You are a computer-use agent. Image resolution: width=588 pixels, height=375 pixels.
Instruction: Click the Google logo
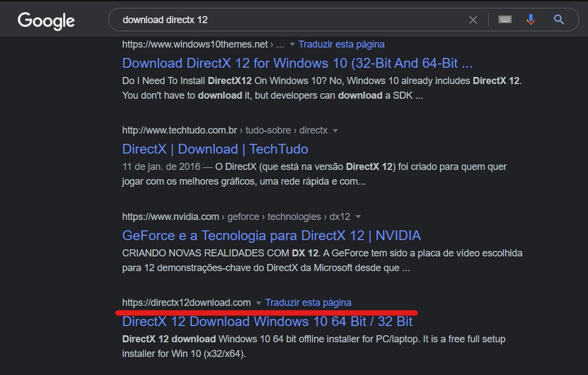tap(46, 21)
